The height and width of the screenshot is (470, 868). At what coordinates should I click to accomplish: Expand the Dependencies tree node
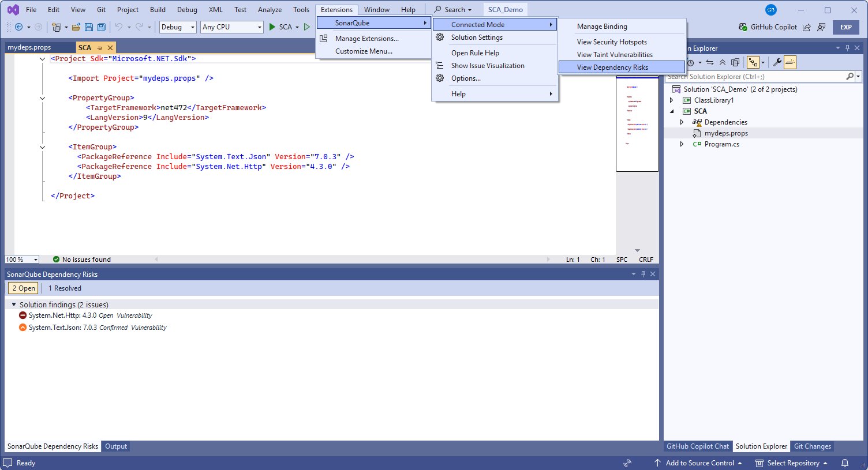682,122
